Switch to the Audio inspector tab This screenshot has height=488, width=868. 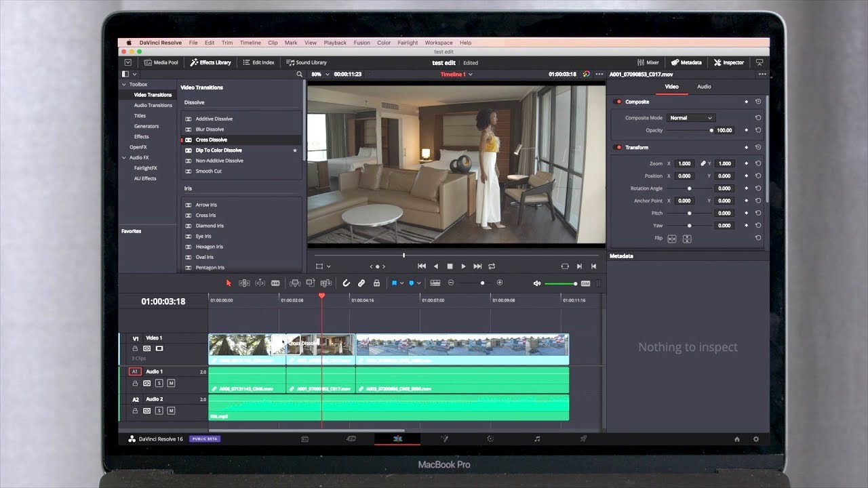click(704, 87)
